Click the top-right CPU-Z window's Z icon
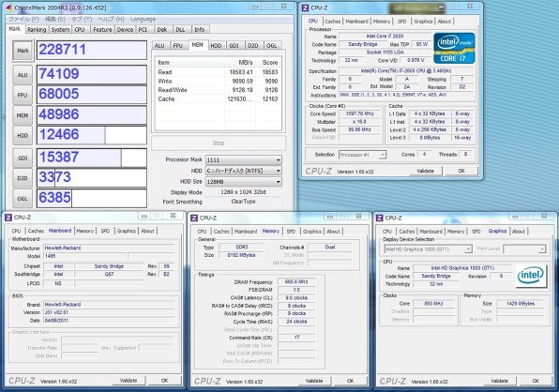 point(305,8)
